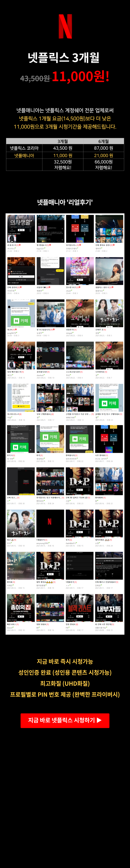Open the 종이의 집 La Casa de Papel thumbnail

pos(21,608)
